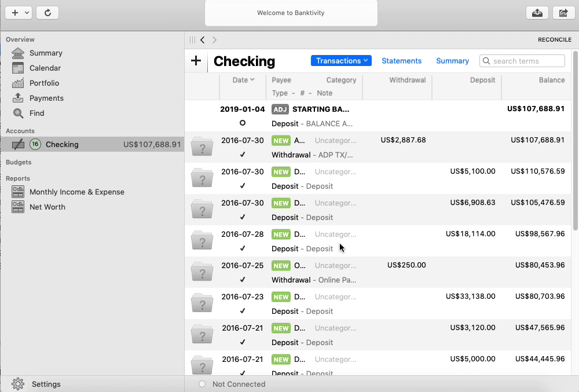579x392 pixels.
Task: Click the sidebar divider handle icon
Action: pyautogui.click(x=192, y=40)
